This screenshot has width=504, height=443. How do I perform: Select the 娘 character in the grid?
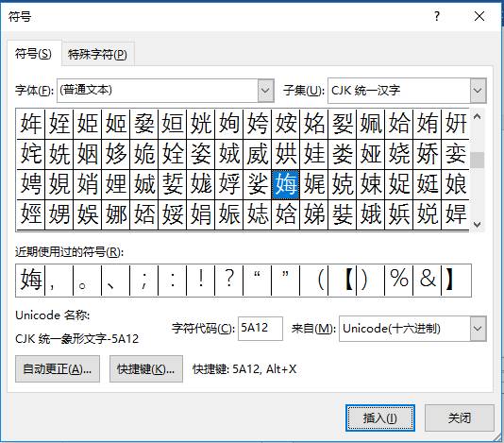456,184
